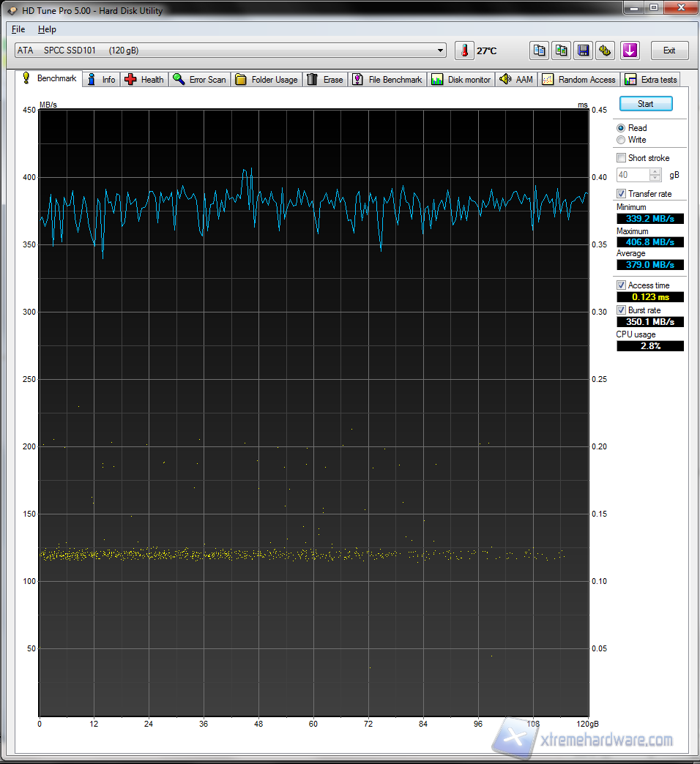Copy screenshot to clipboard icon

[x=562, y=50]
